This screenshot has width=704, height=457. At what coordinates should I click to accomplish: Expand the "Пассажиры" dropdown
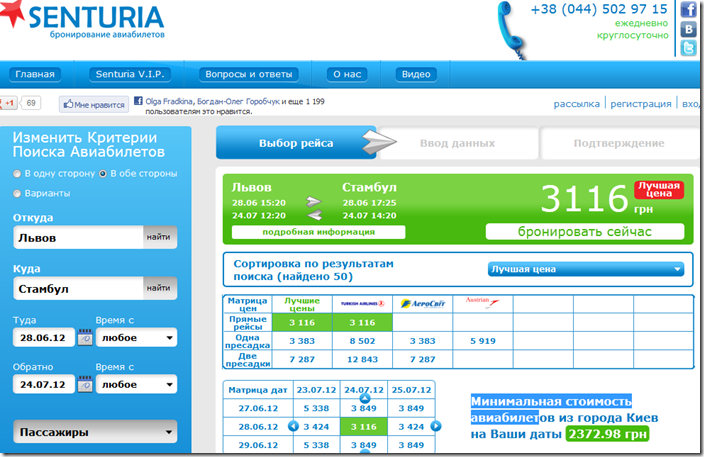tap(95, 432)
